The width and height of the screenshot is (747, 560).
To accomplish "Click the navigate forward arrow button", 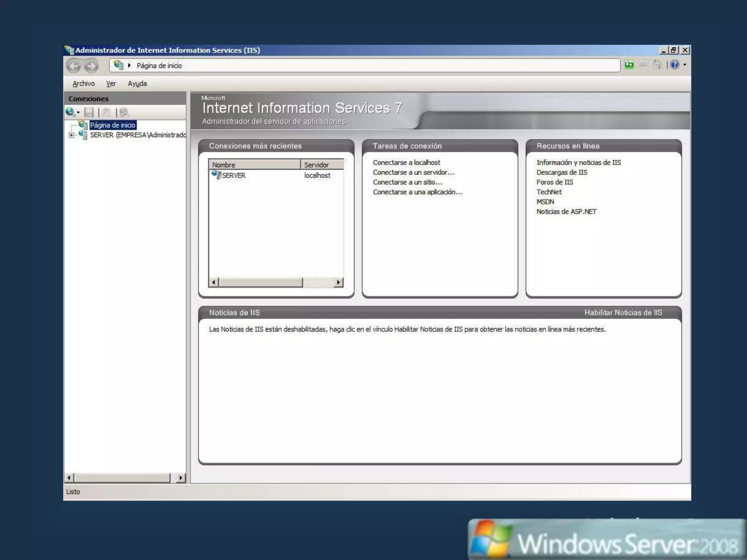I will point(91,66).
